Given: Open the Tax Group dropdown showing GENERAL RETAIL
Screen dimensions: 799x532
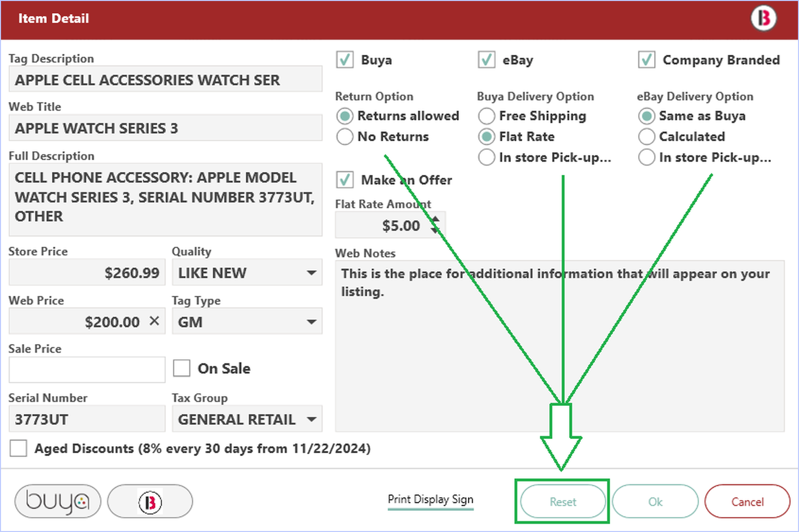Looking at the screenshot, I should (247, 419).
